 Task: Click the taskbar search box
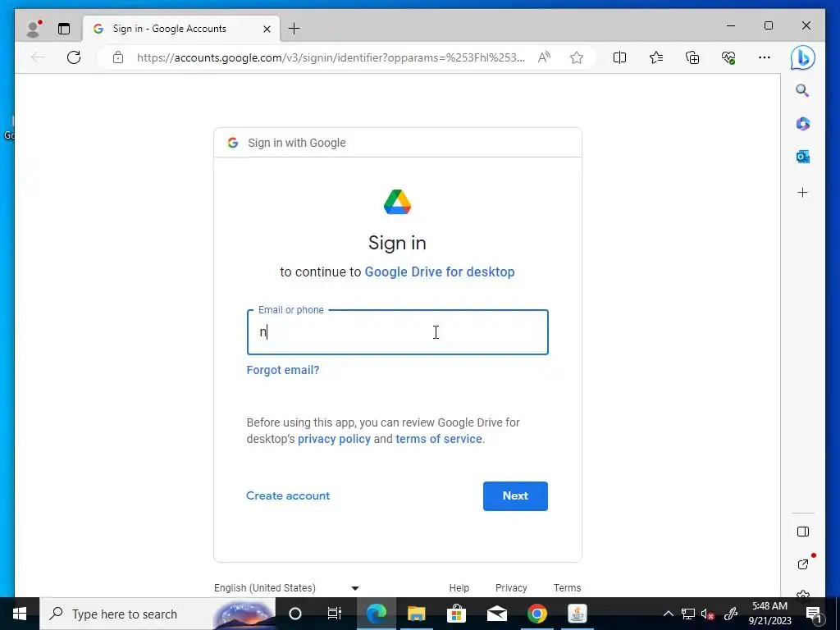point(157,614)
